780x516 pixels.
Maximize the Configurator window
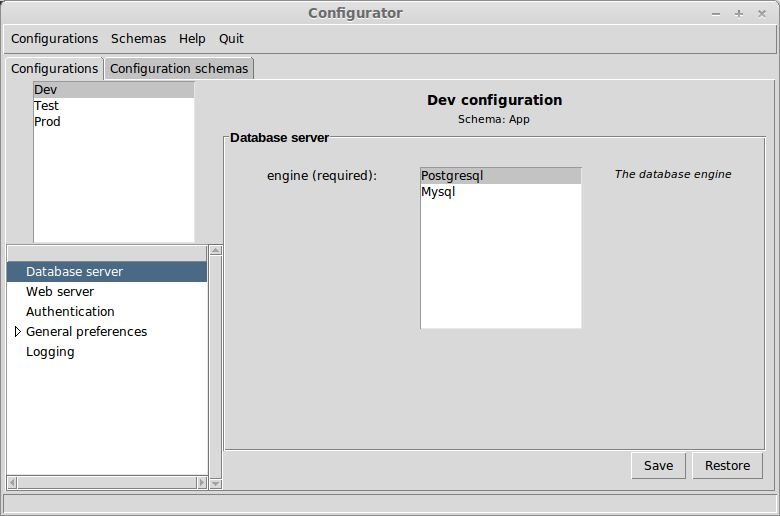(739, 14)
